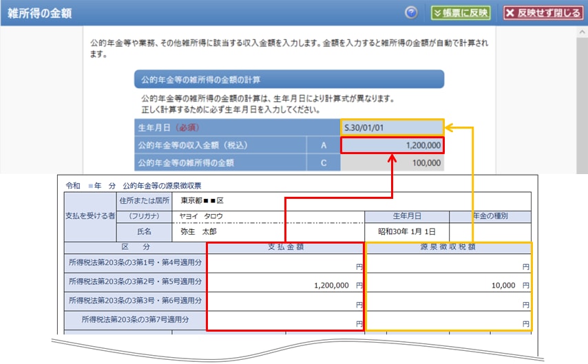Click the 公的年金等の雑所得の金額の計算 section header
588x364 pixels.
click(288, 79)
